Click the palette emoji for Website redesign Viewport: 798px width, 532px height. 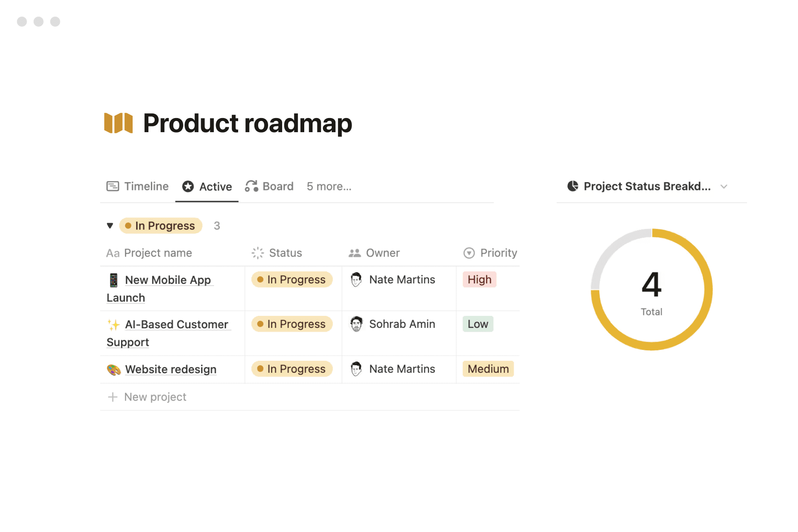pyautogui.click(x=113, y=369)
